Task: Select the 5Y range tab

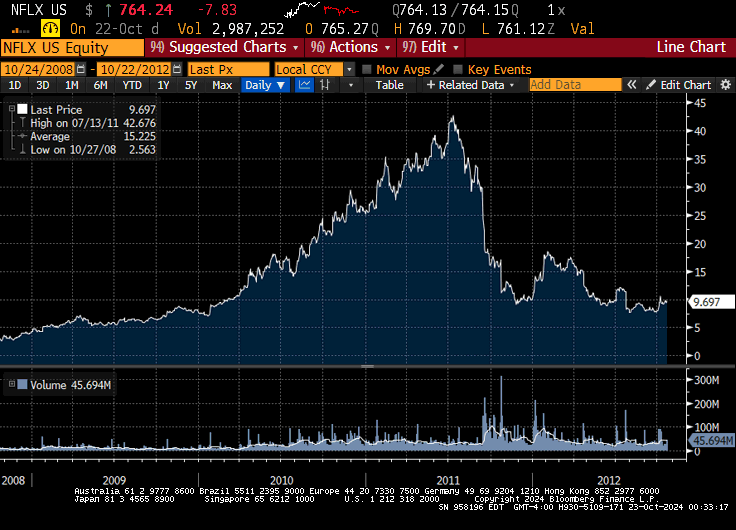Action: coord(191,85)
